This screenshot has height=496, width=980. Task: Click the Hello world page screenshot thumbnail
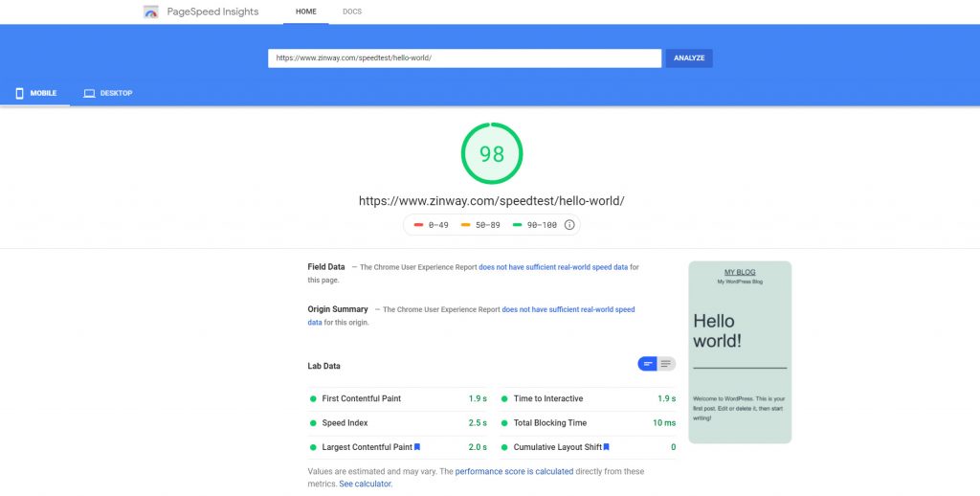(740, 352)
